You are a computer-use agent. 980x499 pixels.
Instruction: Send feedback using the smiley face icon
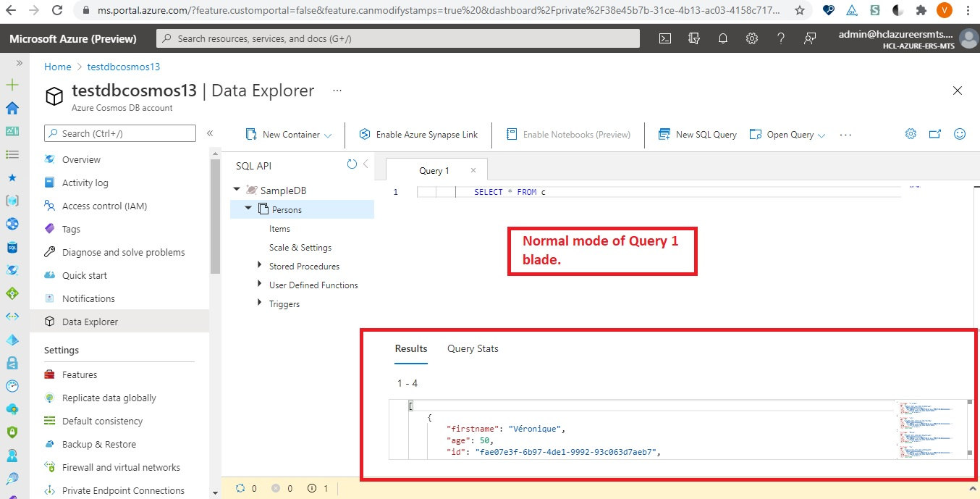[x=959, y=133]
